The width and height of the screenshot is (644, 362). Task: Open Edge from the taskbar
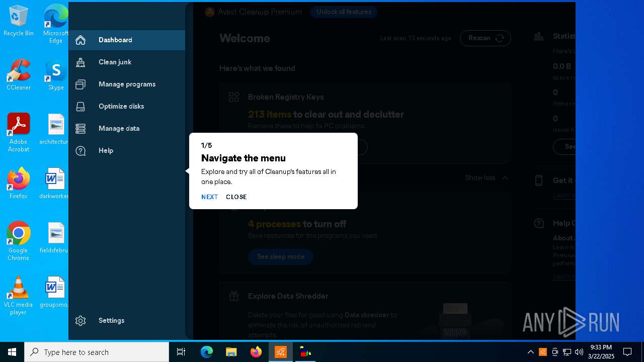(x=207, y=352)
